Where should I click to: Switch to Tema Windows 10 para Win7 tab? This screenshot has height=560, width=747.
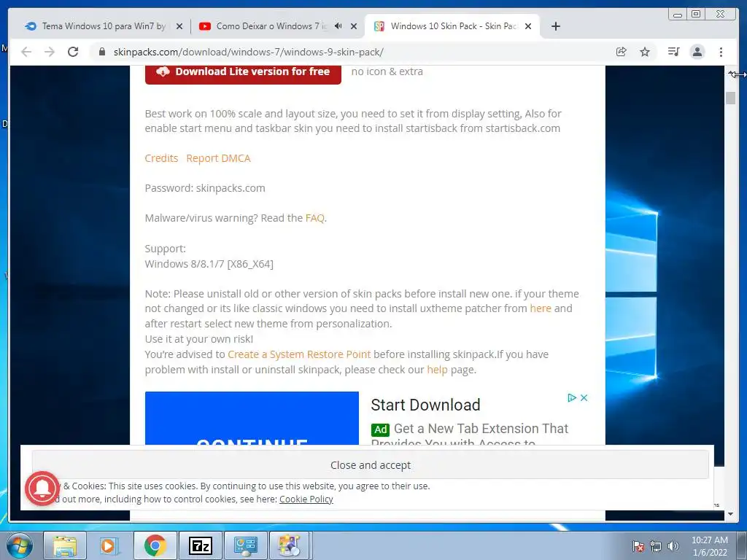tap(104, 26)
